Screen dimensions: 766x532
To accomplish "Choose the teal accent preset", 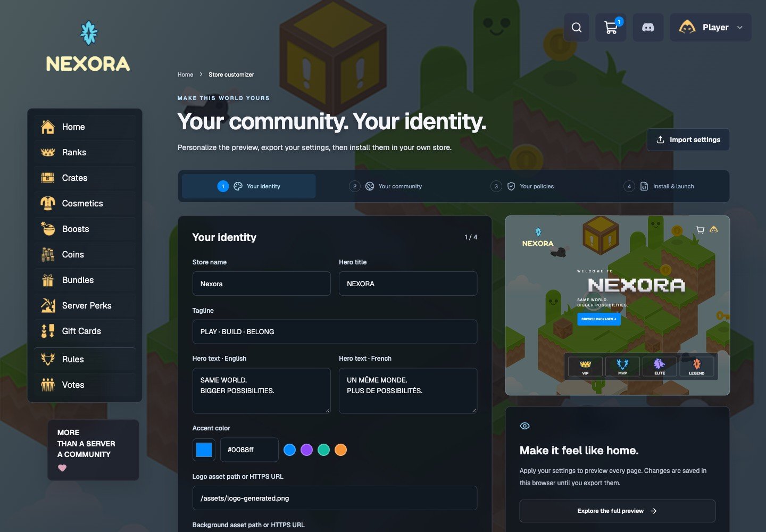I will click(323, 450).
